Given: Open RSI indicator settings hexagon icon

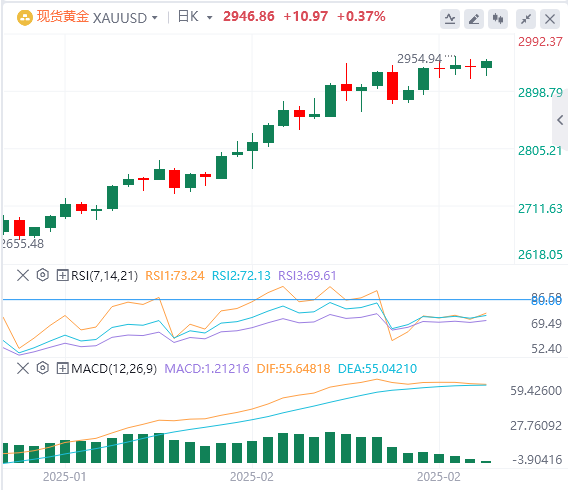Looking at the screenshot, I should pyautogui.click(x=43, y=275).
